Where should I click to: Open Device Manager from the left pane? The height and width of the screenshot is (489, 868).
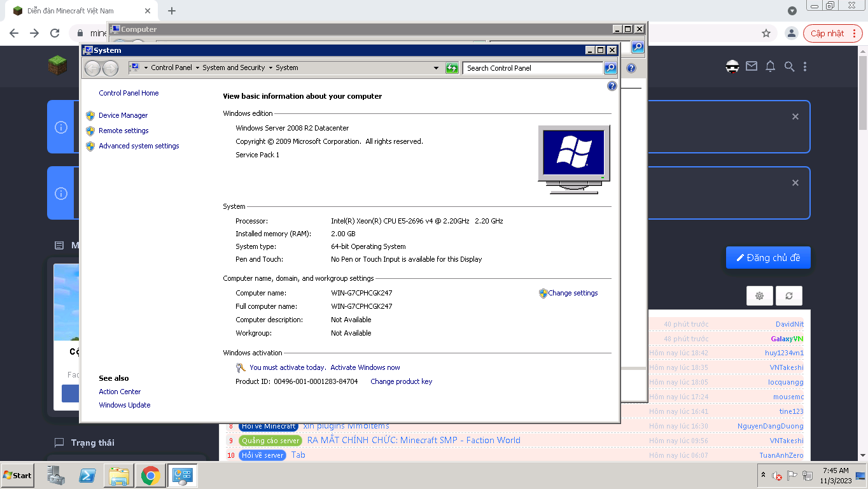[x=123, y=115]
